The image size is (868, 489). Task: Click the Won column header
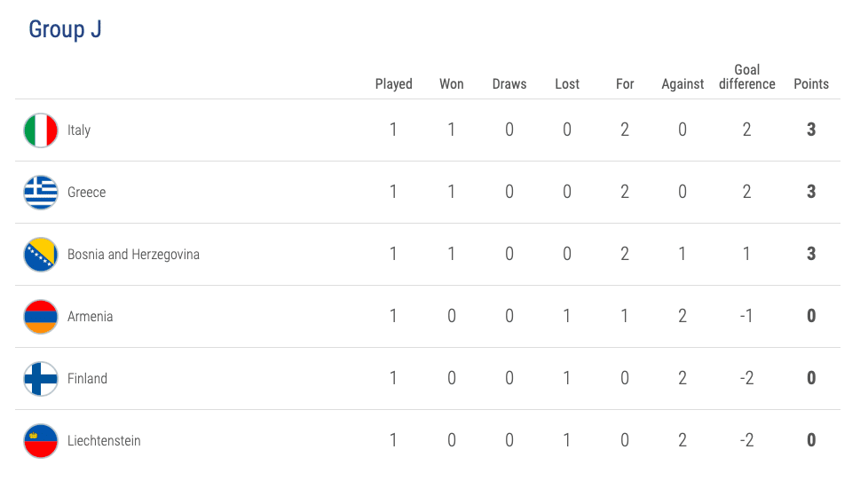[451, 84]
